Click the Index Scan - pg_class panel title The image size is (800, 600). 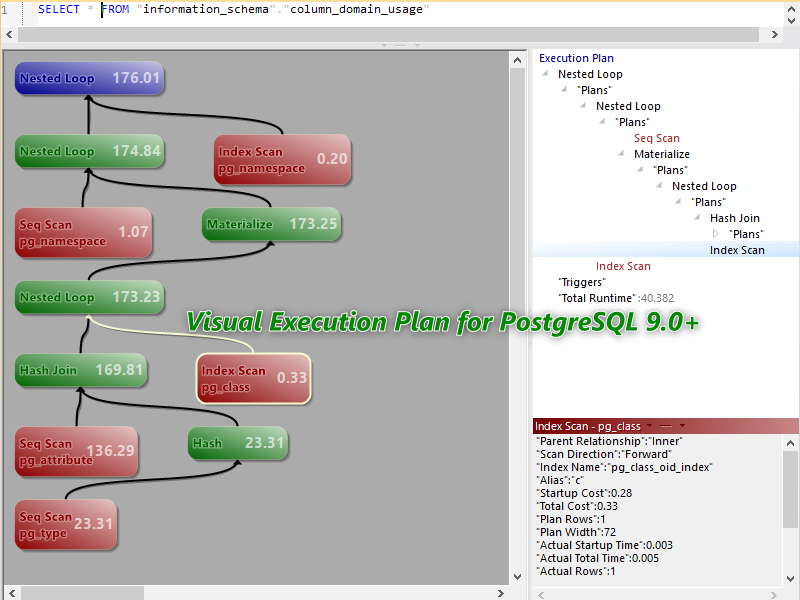point(587,426)
